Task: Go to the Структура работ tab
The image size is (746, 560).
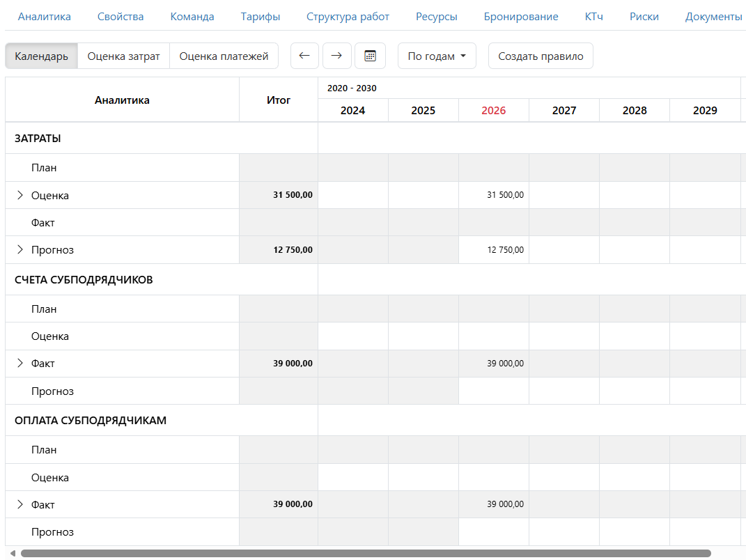Action: (x=348, y=17)
